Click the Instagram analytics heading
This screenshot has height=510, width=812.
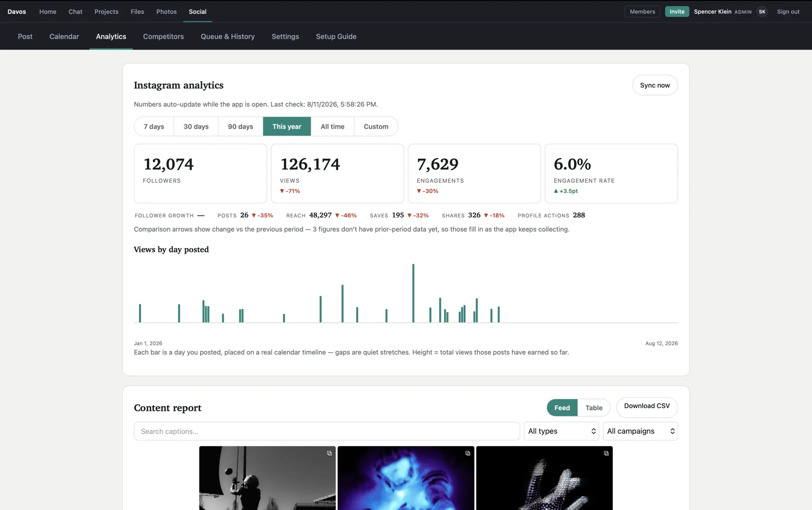point(179,85)
